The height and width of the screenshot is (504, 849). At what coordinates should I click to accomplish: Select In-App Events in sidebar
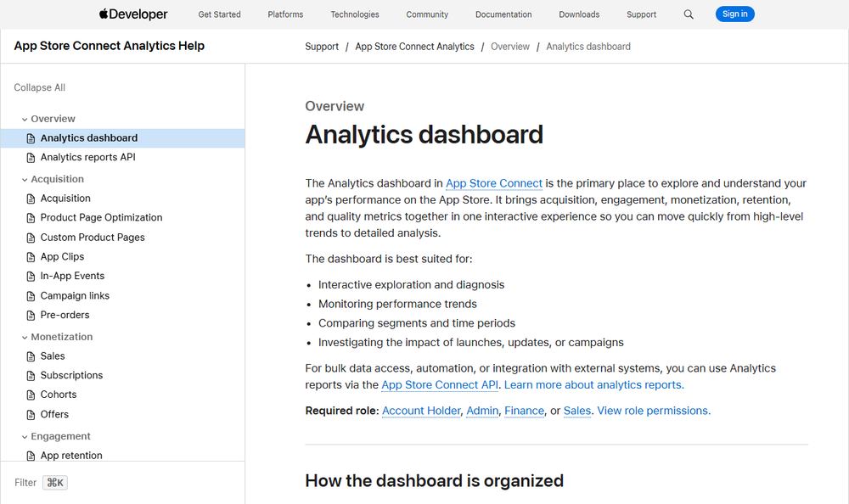[x=72, y=276]
